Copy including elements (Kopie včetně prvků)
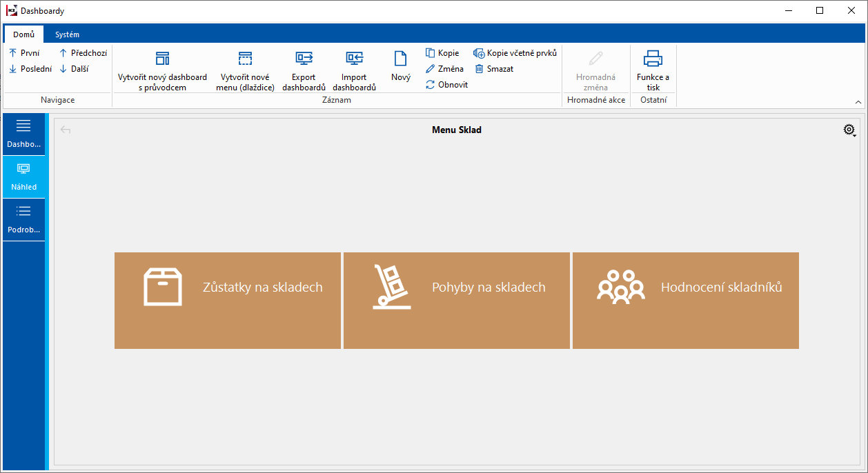This screenshot has width=868, height=473. [x=515, y=53]
